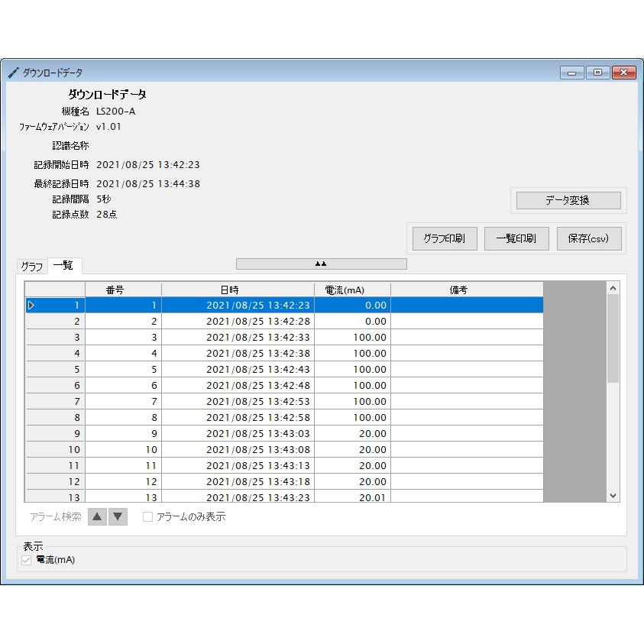Image resolution: width=644 pixels, height=644 pixels.
Task: Click date cell 2021/08/25 13:42:28
Action: (238, 321)
